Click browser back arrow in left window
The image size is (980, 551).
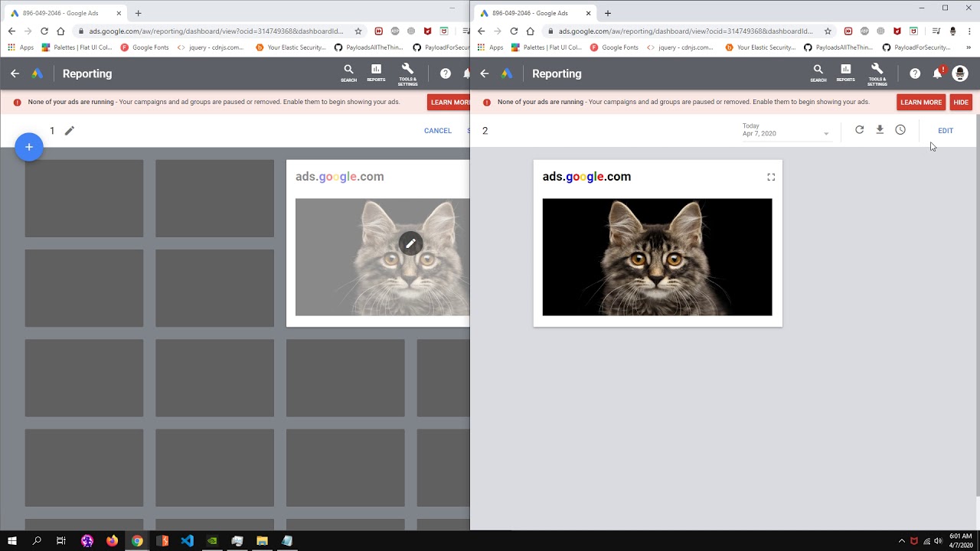pyautogui.click(x=11, y=31)
